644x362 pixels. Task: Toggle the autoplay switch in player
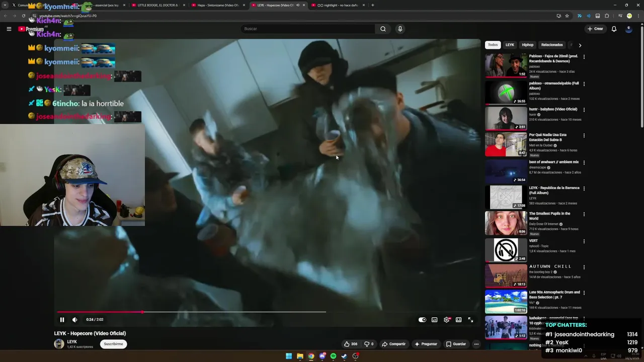(x=422, y=320)
